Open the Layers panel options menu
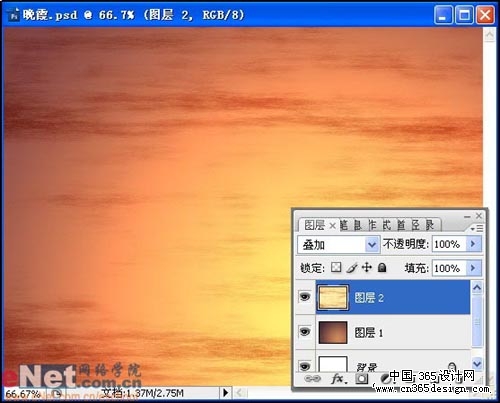Screen dimensions: 500x403 coord(477,228)
